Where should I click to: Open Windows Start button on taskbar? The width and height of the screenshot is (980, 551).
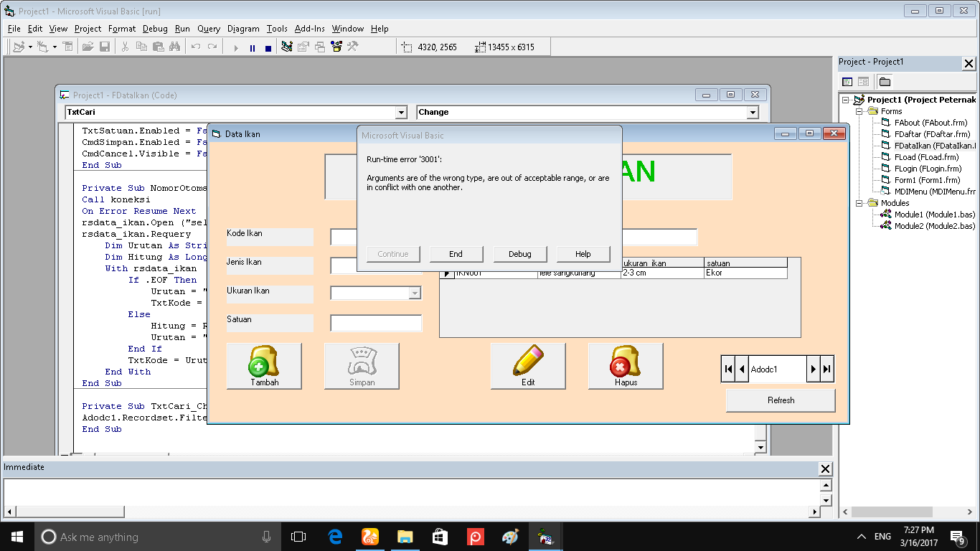click(17, 537)
